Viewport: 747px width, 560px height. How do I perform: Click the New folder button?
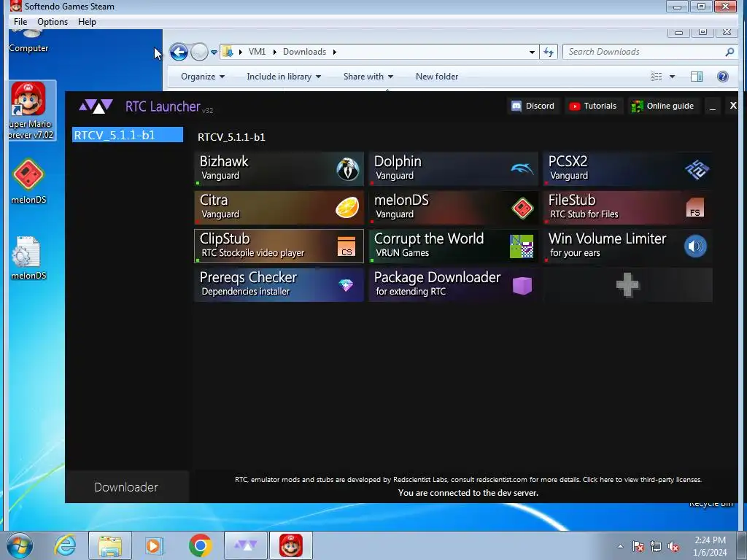(437, 76)
